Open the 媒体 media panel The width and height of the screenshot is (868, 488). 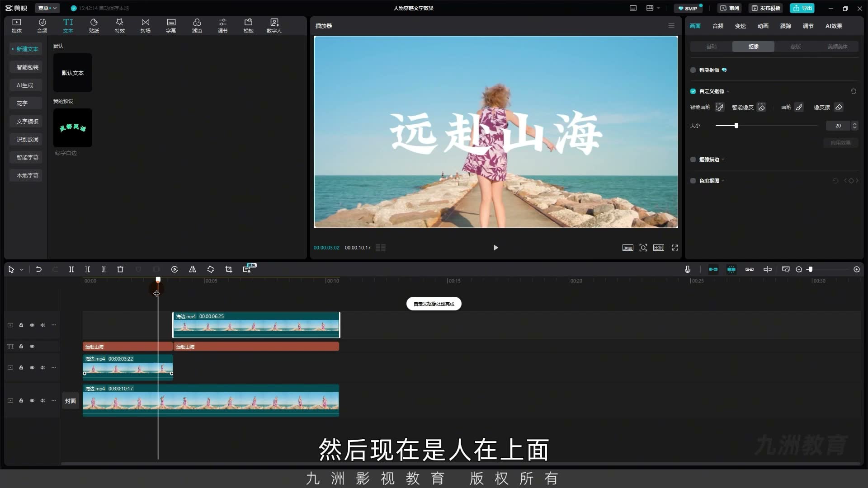click(17, 26)
